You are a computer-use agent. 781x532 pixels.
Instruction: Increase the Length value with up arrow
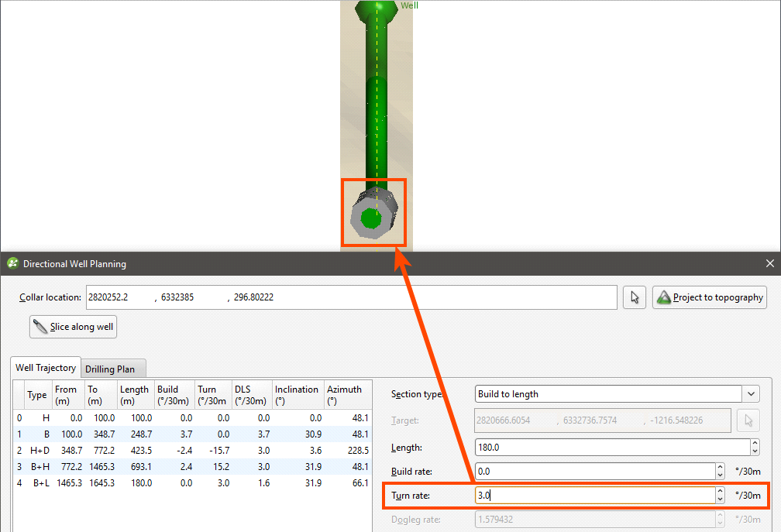click(755, 443)
